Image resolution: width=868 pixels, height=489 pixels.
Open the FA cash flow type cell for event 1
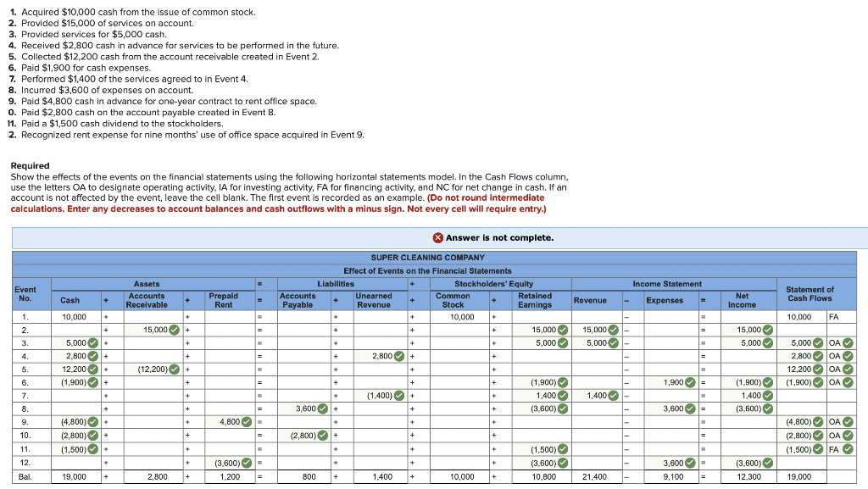(841, 317)
